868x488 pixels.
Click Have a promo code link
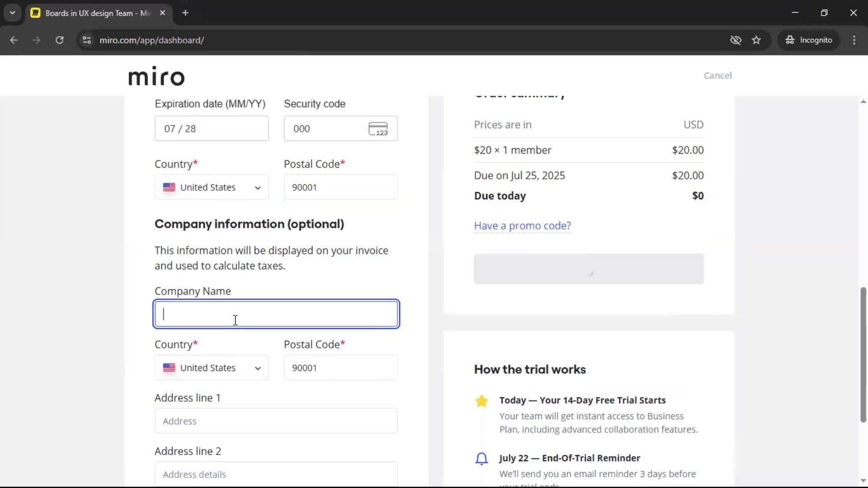click(x=522, y=225)
